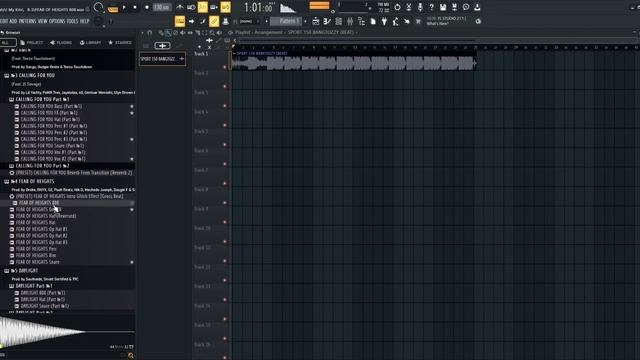
Task: Switch to the PROJECT browser tab
Action: tap(31, 42)
